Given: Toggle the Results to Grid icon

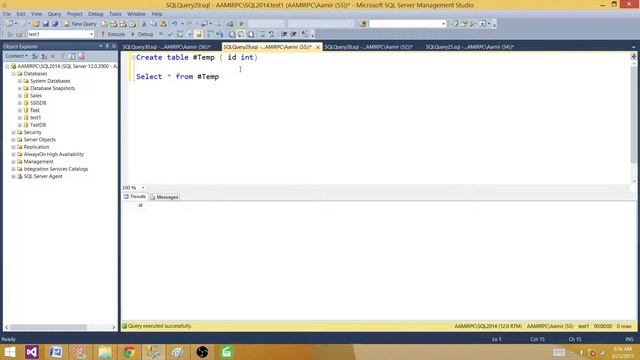Looking at the screenshot, I should (x=241, y=34).
